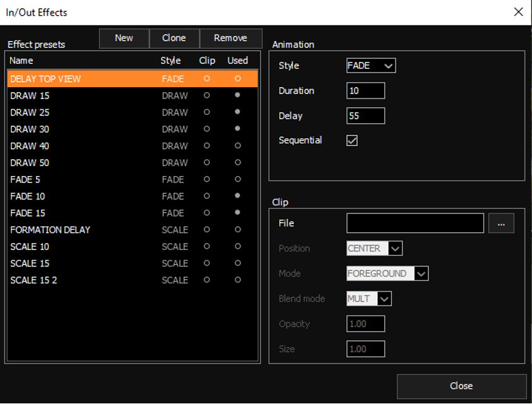Open the animation Style FADE dropdown
Viewport: 532px width, 404px height.
click(371, 66)
